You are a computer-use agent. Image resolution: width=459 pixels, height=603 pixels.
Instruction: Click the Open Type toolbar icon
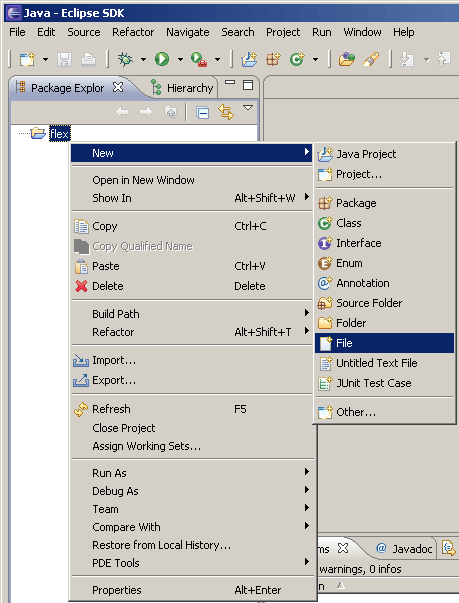(346, 59)
